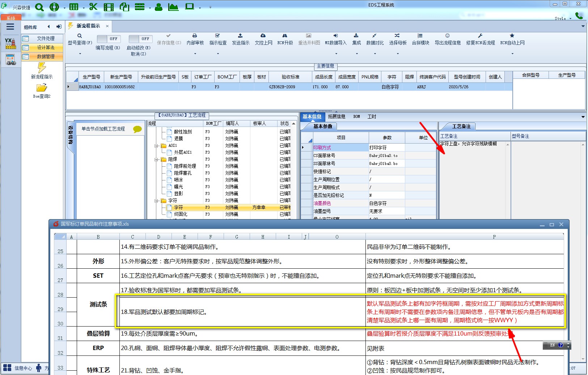Switch to 拓展信息 tab
The image size is (588, 375).
coord(337,116)
